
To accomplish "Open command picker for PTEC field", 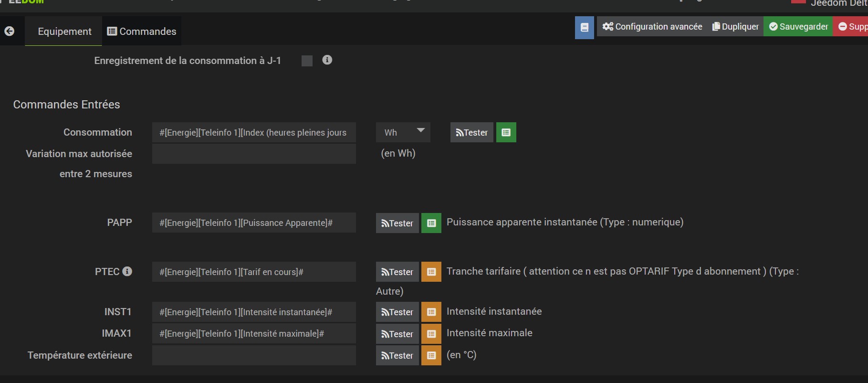I will 431,272.
